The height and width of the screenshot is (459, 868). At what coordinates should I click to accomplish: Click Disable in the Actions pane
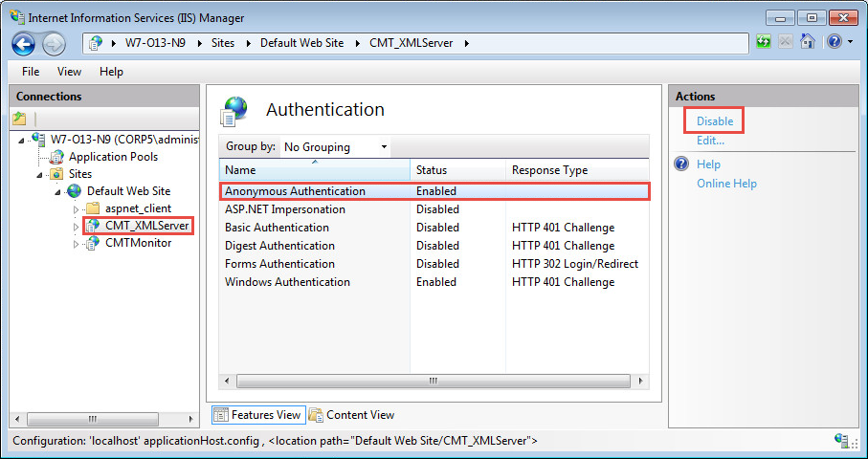coord(715,121)
